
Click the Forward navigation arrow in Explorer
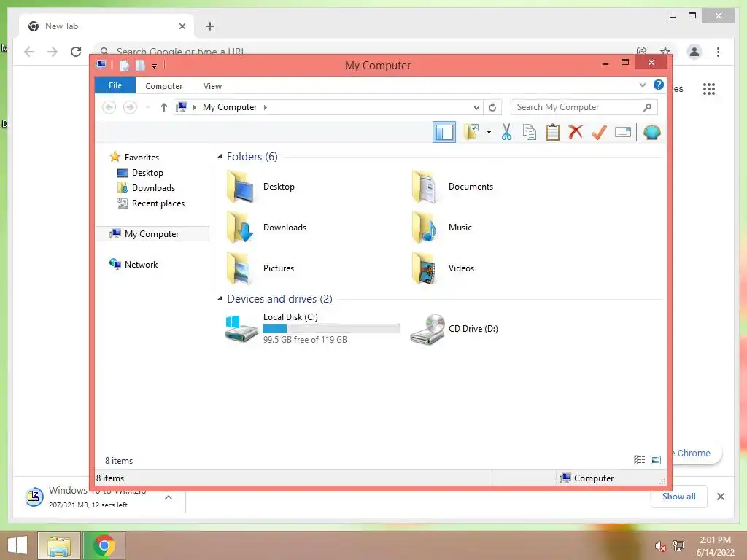(130, 107)
